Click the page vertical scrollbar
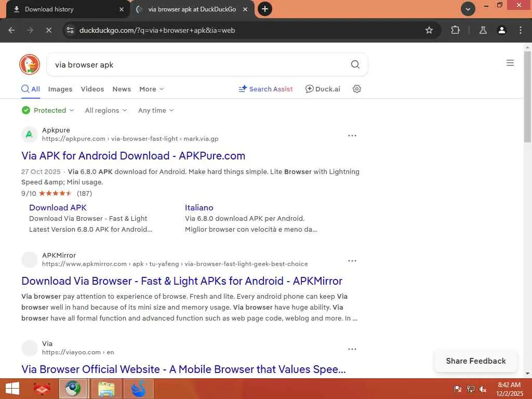Image resolution: width=532 pixels, height=399 pixels. pyautogui.click(x=527, y=97)
